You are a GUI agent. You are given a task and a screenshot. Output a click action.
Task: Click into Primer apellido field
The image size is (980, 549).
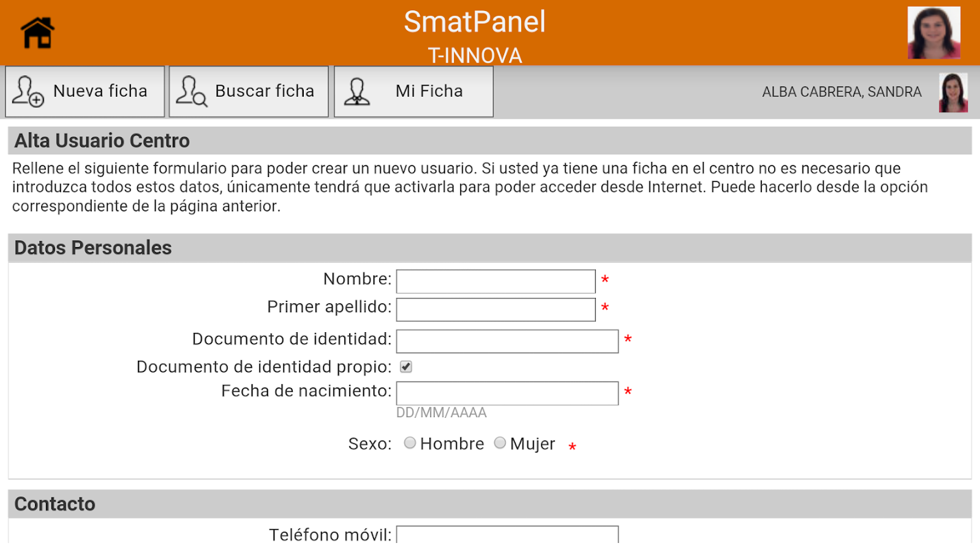point(495,309)
